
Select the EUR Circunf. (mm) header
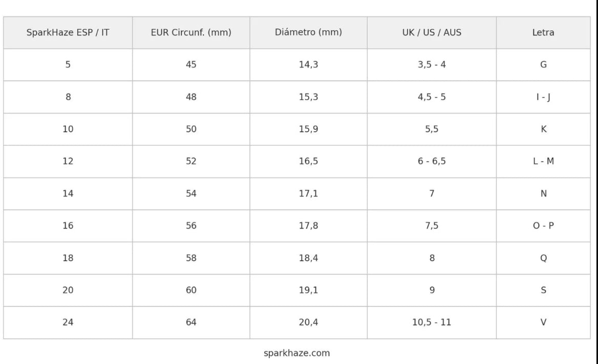point(191,32)
